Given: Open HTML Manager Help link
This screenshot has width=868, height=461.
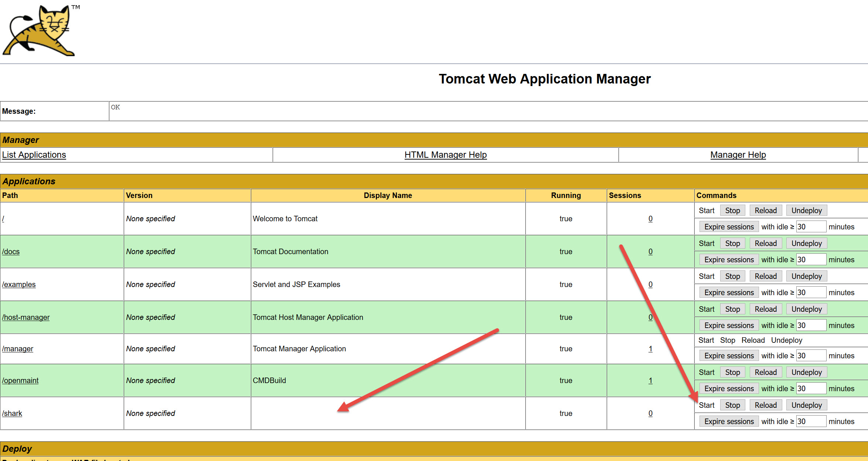Looking at the screenshot, I should click(445, 155).
